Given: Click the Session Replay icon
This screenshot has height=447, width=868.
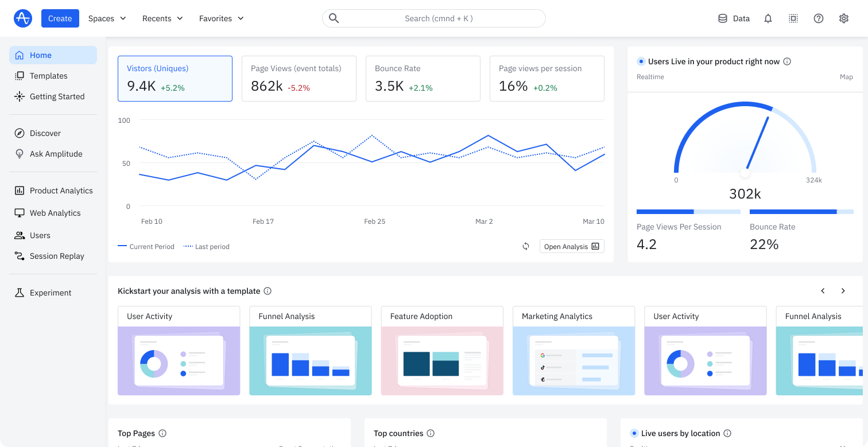Looking at the screenshot, I should tap(20, 256).
